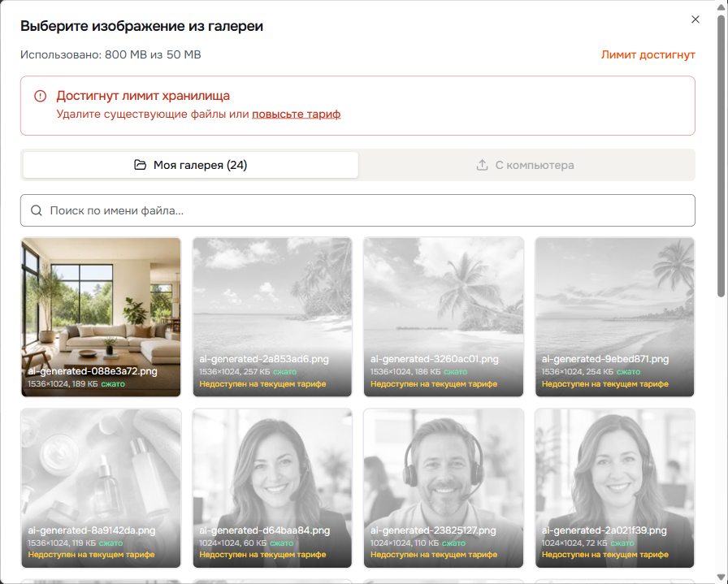The width and height of the screenshot is (728, 584).
Task: Click the scrollbar up arrow
Action: tap(721, 7)
